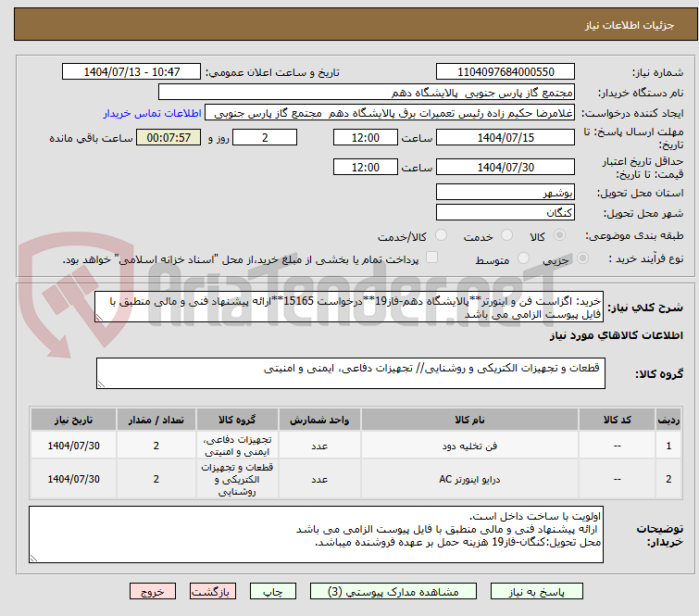Click the عدد unit cell in row 1

pyautogui.click(x=319, y=446)
